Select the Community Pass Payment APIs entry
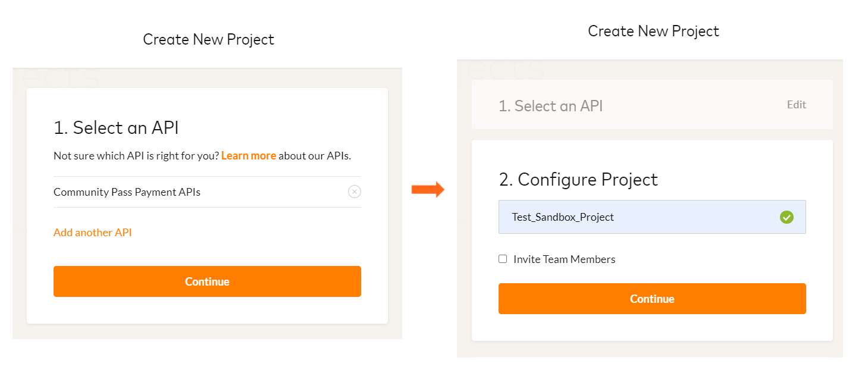Image resolution: width=868 pixels, height=379 pixels. [x=127, y=192]
